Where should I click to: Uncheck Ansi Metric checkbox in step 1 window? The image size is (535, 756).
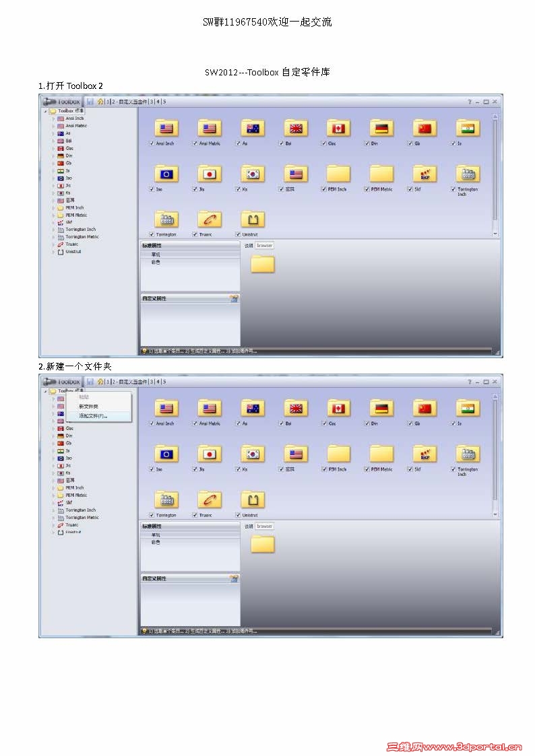coord(195,143)
